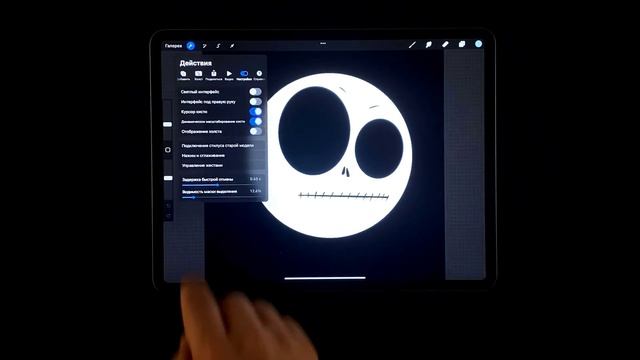Tap the 0.65 с delay value

point(256,179)
